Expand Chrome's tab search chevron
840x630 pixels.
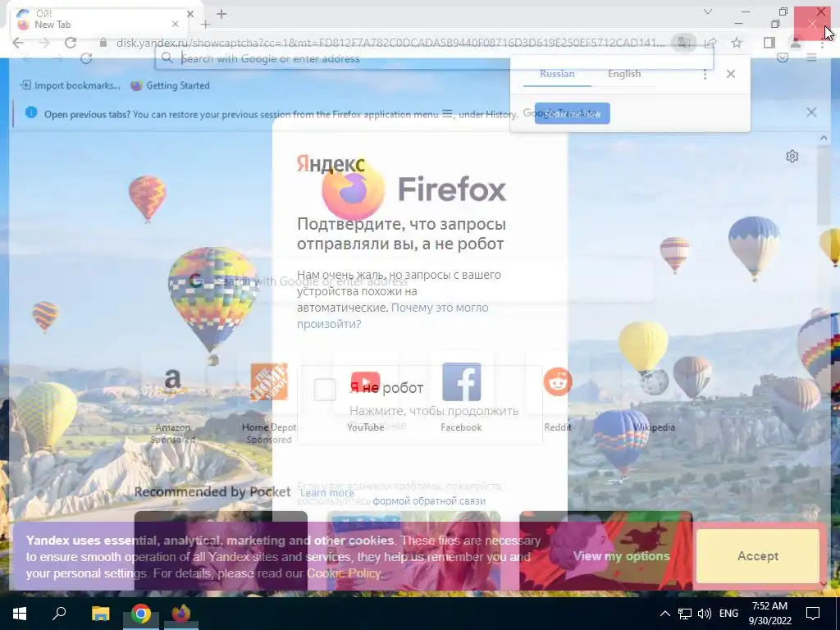708,11
